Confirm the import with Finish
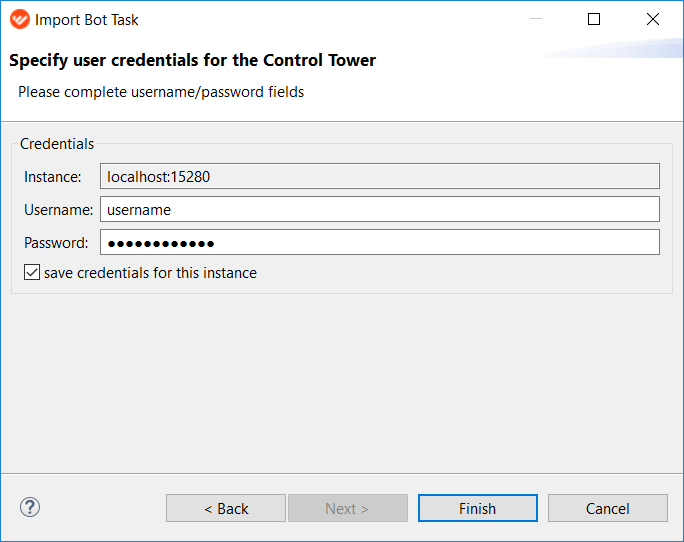 pyautogui.click(x=478, y=508)
